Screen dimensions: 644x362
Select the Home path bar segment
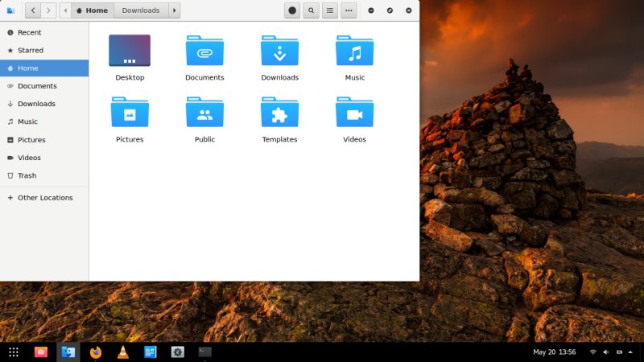point(92,10)
